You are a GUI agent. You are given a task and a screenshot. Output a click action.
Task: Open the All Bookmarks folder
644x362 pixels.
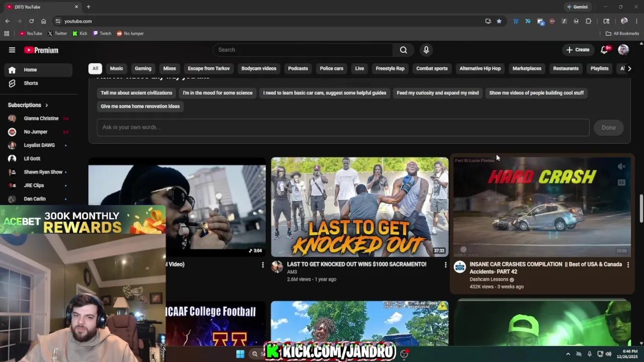coord(622,34)
